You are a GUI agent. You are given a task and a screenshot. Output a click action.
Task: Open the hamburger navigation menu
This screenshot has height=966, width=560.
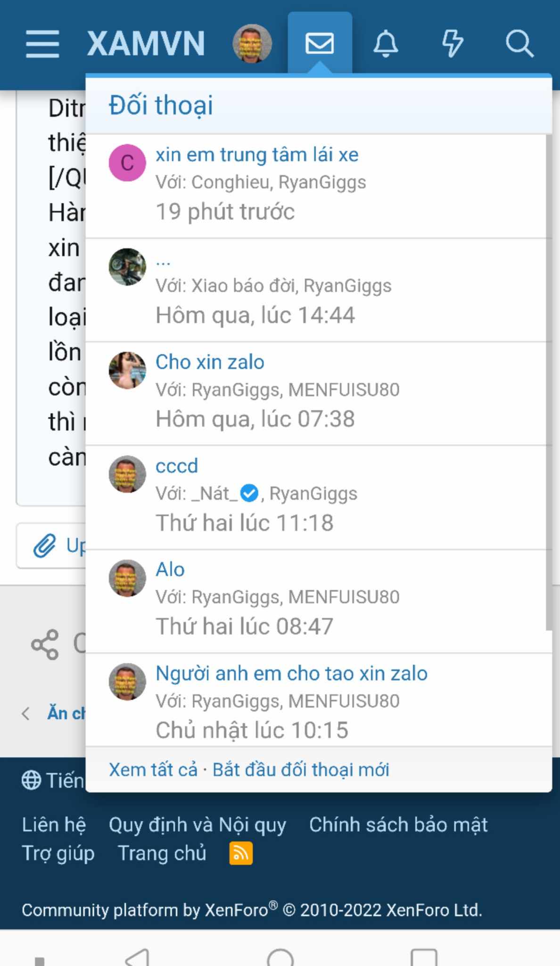click(42, 44)
